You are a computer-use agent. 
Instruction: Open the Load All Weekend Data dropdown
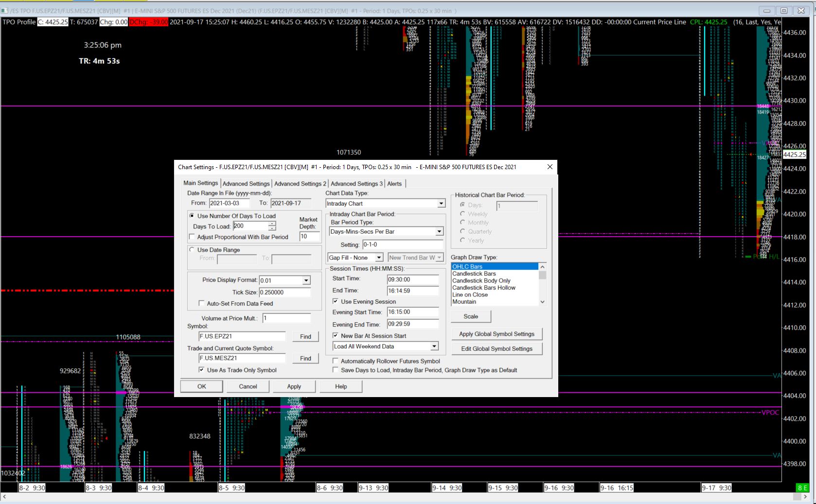click(434, 347)
